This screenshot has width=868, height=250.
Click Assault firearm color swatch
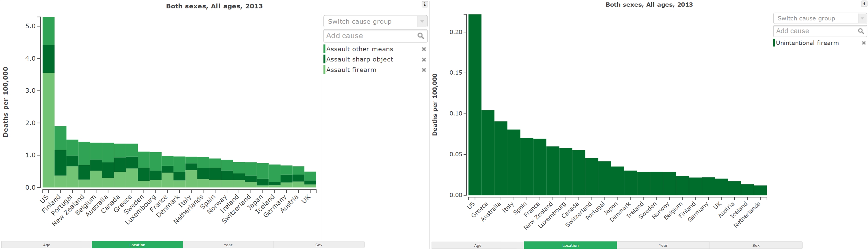324,70
